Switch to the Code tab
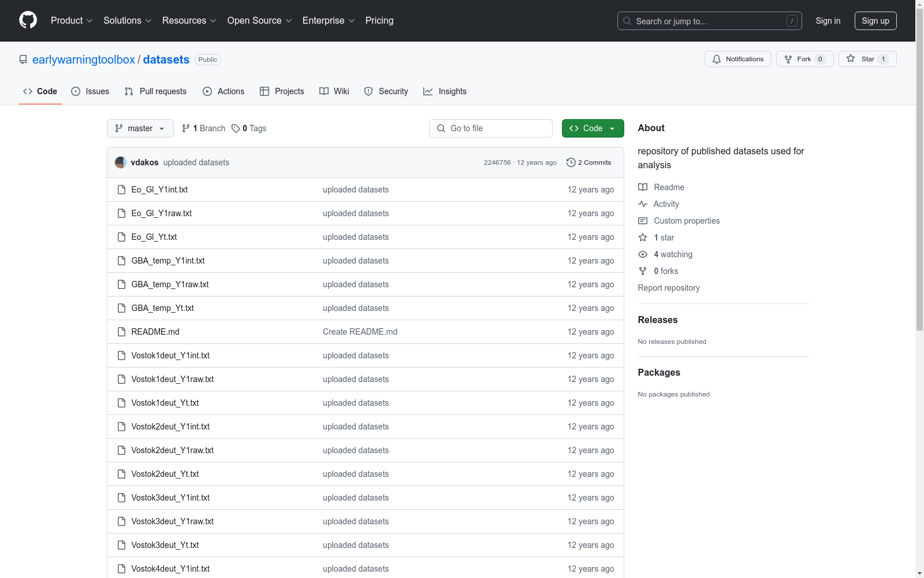Image resolution: width=924 pixels, height=578 pixels. [x=40, y=91]
